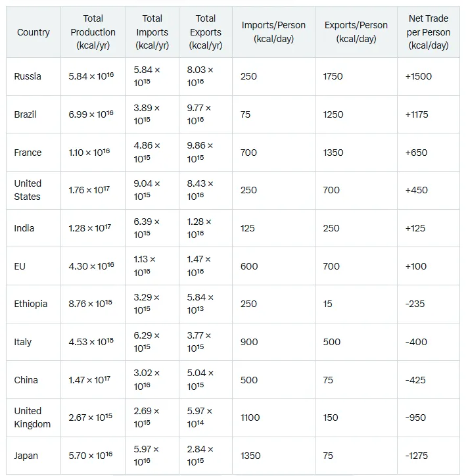Select India's net trade value +125
This screenshot has height=476, width=466.
pos(415,228)
